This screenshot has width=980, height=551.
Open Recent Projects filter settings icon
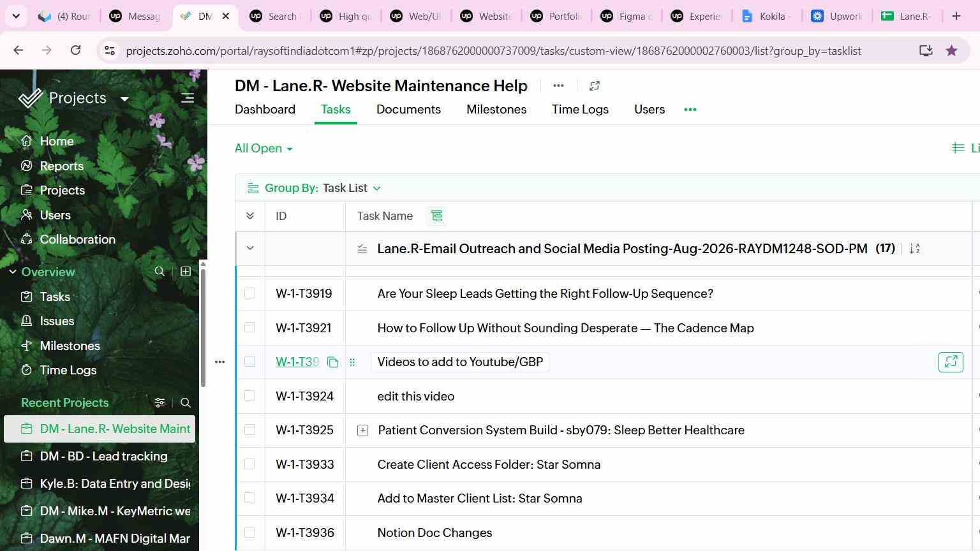click(x=160, y=402)
